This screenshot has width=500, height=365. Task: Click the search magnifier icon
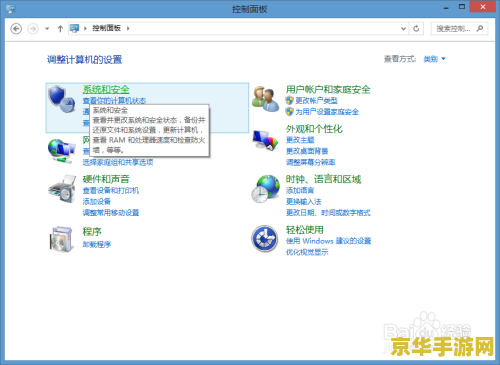pos(480,28)
